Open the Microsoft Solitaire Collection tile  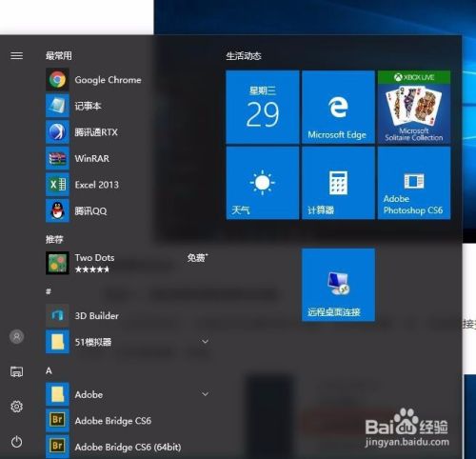pyautogui.click(x=414, y=107)
